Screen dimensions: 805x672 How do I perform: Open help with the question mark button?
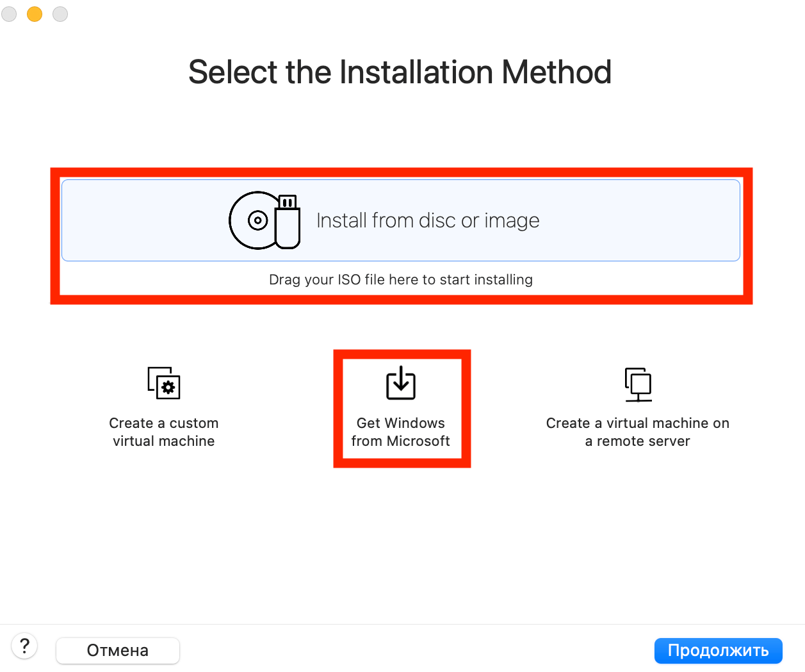pos(25,646)
